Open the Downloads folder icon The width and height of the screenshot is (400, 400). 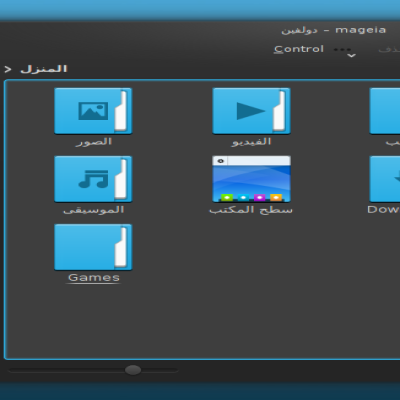[x=385, y=179]
